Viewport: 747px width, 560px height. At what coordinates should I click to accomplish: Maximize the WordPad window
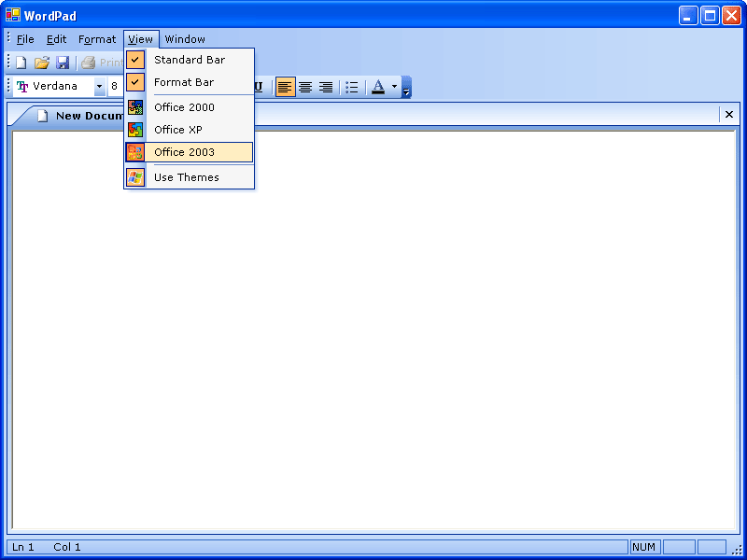710,16
